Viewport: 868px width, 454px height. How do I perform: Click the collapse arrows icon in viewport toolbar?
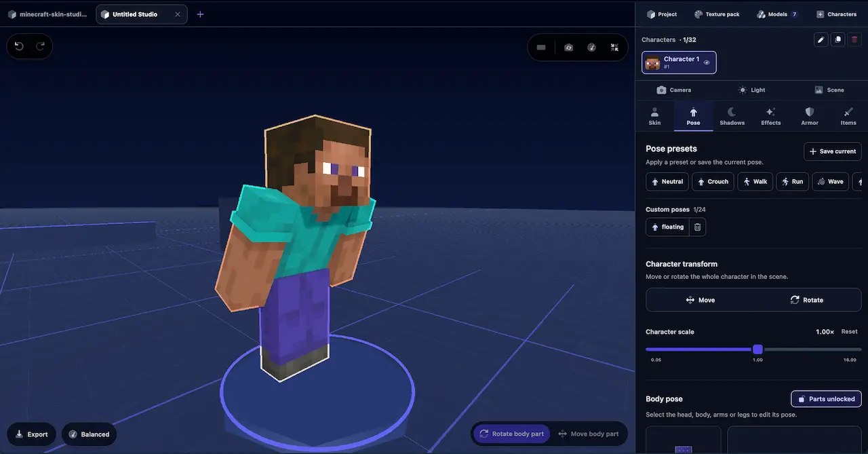(x=614, y=48)
